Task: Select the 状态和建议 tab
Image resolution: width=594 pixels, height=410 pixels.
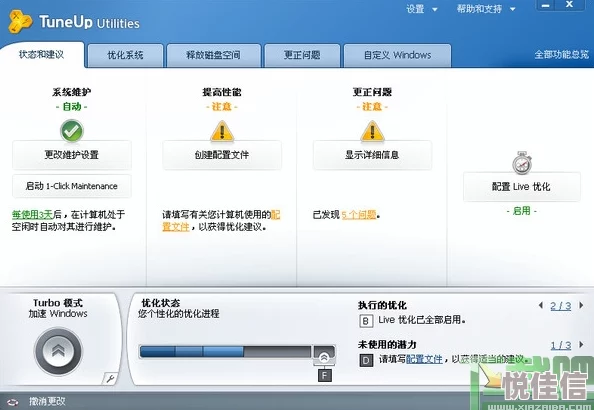Action: 42,55
